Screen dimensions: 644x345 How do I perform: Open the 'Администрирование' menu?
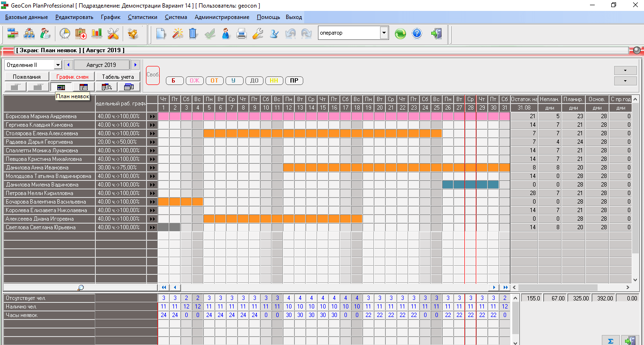(x=222, y=17)
